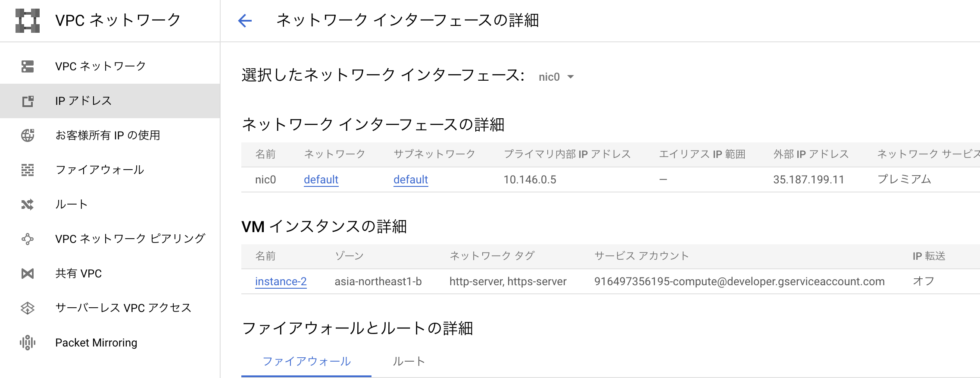Click the VPC ネットワーク logo in header
Image resolution: width=980 pixels, height=378 pixels.
[27, 19]
